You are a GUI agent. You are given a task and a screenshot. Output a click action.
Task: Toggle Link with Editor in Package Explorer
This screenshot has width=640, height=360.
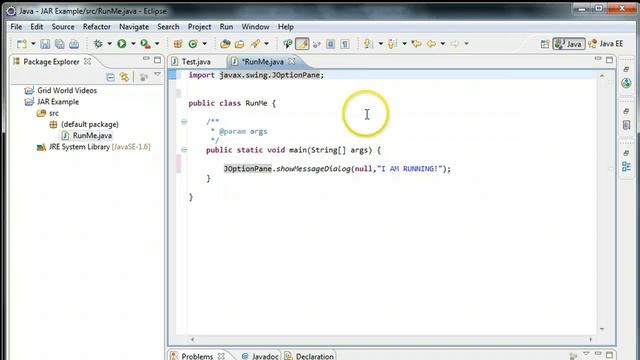pyautogui.click(x=124, y=77)
